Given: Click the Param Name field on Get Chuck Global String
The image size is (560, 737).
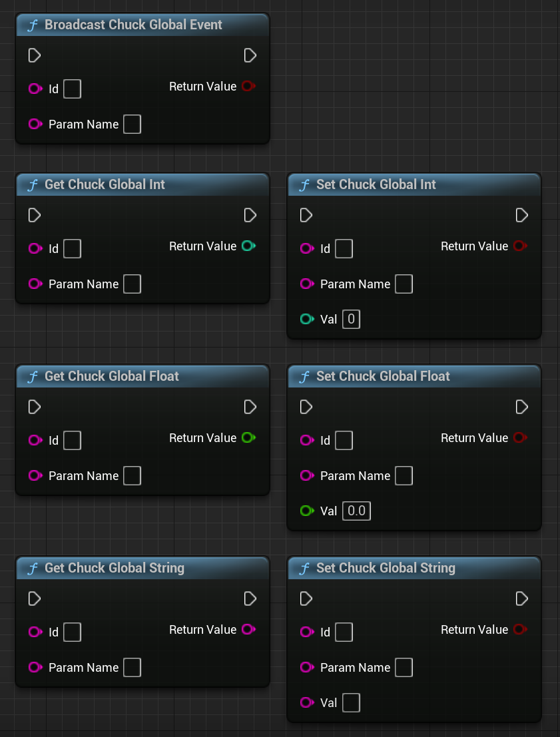Looking at the screenshot, I should click(x=131, y=667).
